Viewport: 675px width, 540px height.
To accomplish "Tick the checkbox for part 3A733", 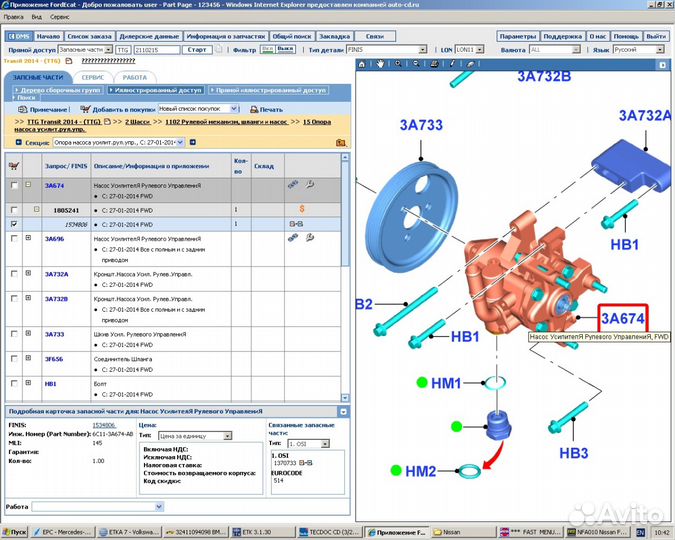I will (13, 334).
